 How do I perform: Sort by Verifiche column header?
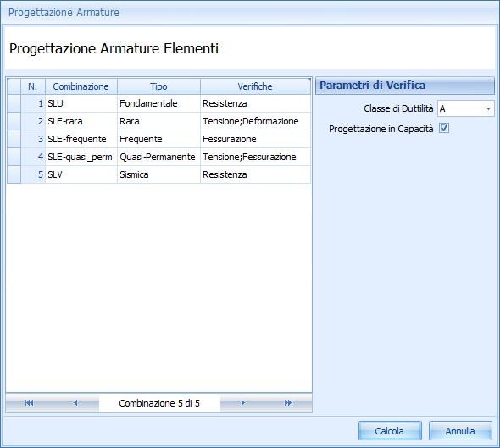click(x=255, y=86)
